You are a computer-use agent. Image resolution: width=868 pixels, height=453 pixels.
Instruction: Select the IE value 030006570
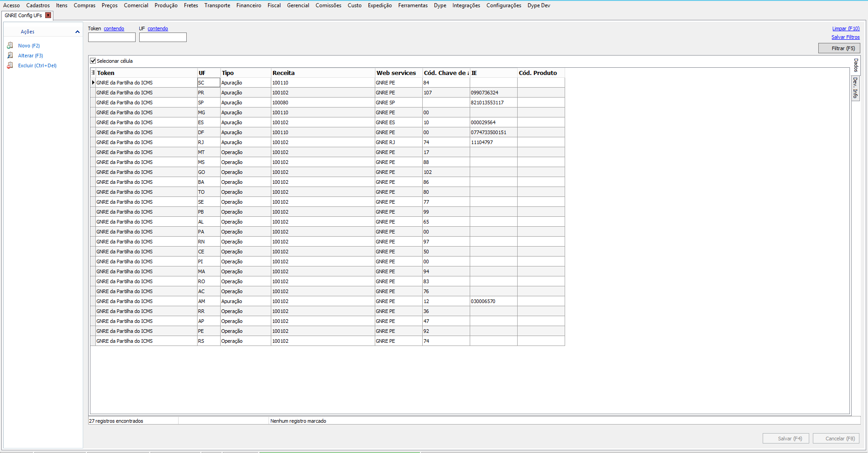coord(494,301)
